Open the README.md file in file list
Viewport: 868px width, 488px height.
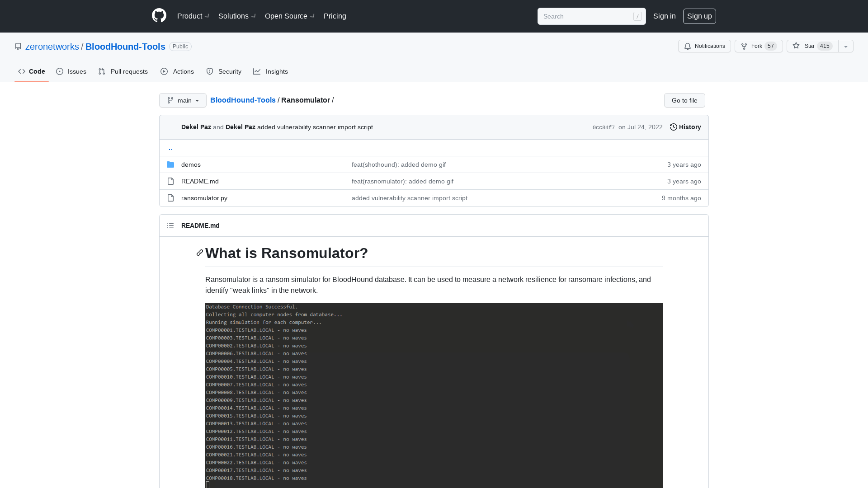click(200, 181)
